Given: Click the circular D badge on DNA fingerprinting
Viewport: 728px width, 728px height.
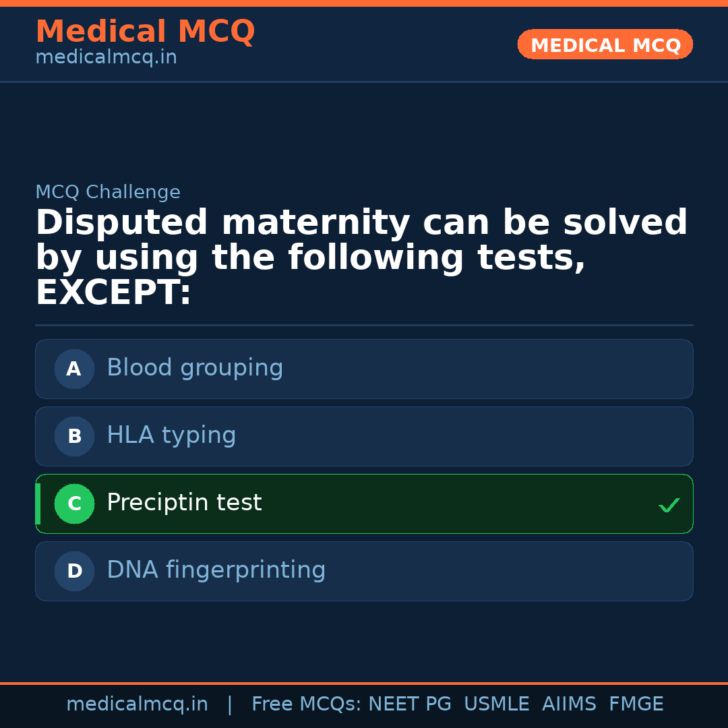Looking at the screenshot, I should click(74, 571).
